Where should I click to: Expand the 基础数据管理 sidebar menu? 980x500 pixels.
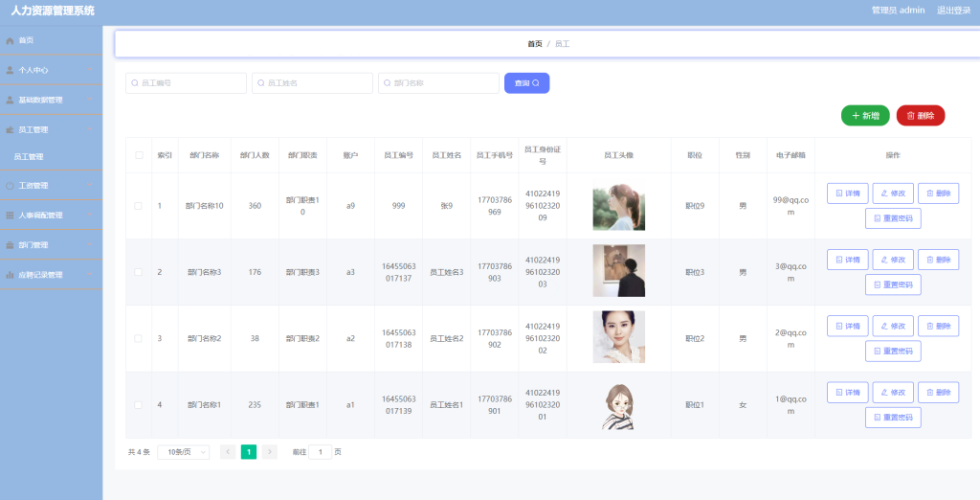[x=52, y=101]
